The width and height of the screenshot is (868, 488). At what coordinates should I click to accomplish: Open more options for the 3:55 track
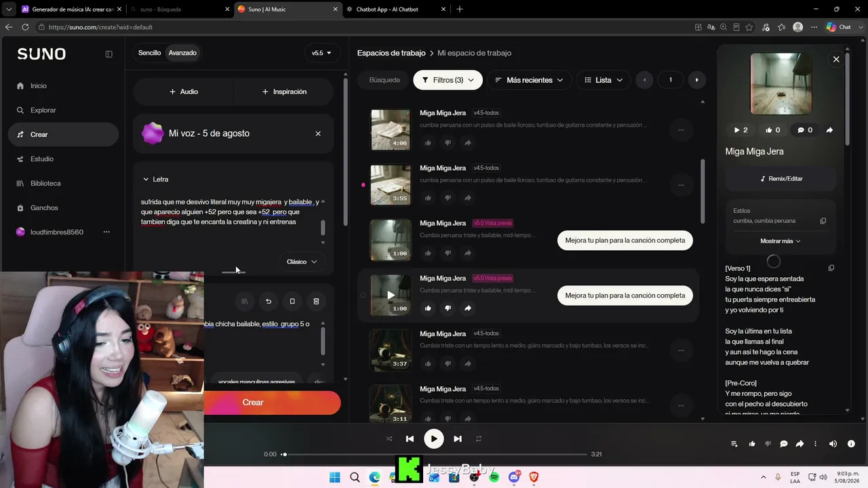681,185
